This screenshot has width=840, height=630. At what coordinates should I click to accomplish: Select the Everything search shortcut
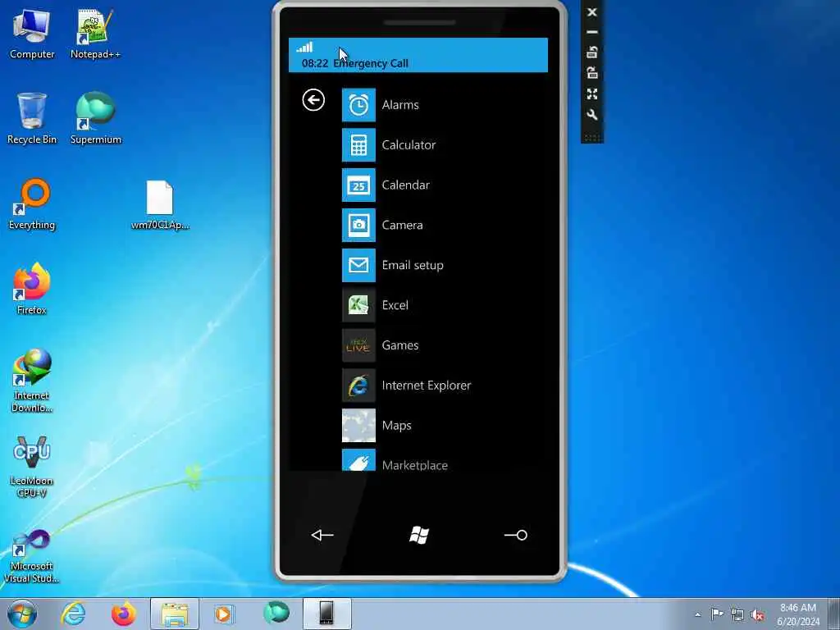[32, 204]
